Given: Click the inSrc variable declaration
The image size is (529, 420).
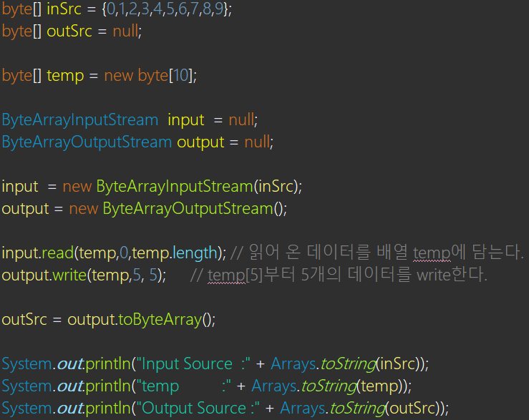Looking at the screenshot, I should coord(64,9).
